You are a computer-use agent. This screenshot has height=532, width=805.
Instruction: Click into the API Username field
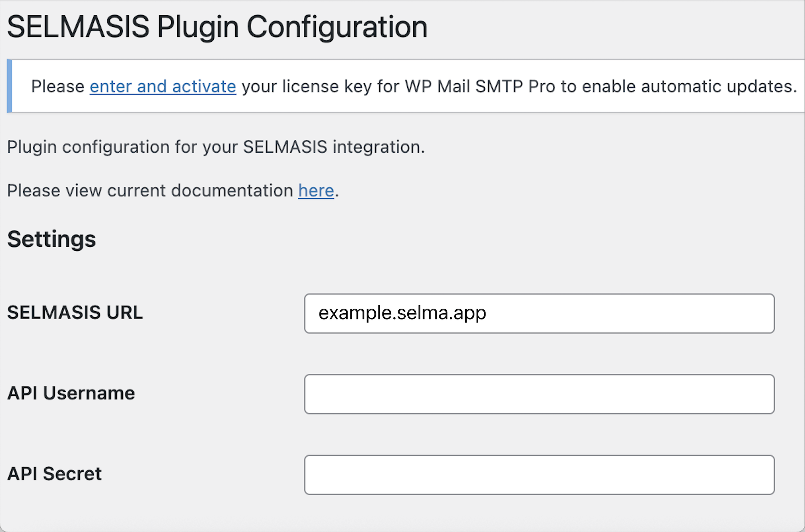click(539, 394)
